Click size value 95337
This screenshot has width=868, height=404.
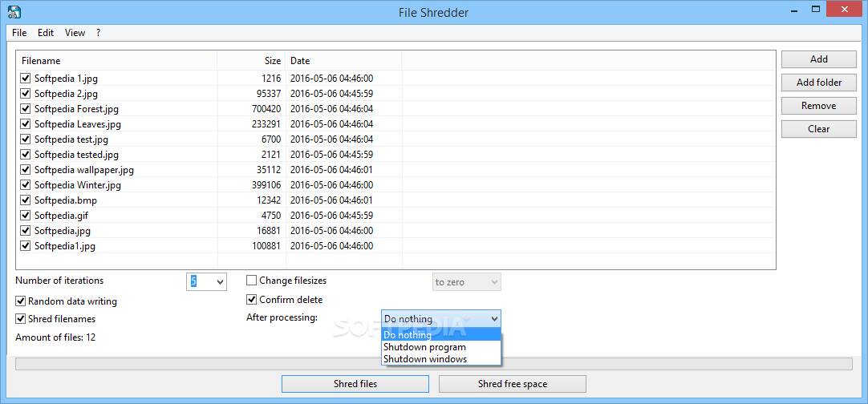269,94
